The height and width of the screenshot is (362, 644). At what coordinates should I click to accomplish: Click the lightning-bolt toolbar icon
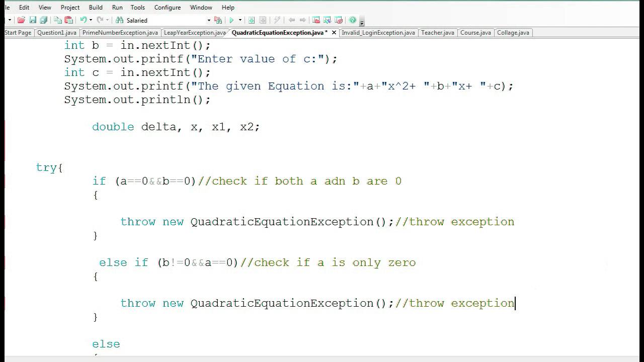pyautogui.click(x=277, y=20)
